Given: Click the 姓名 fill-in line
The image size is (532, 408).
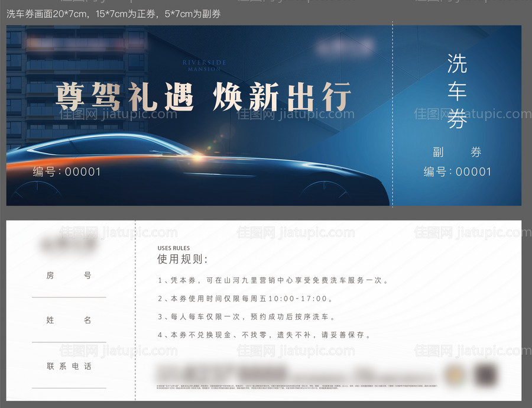Looking at the screenshot, I should point(69,341).
